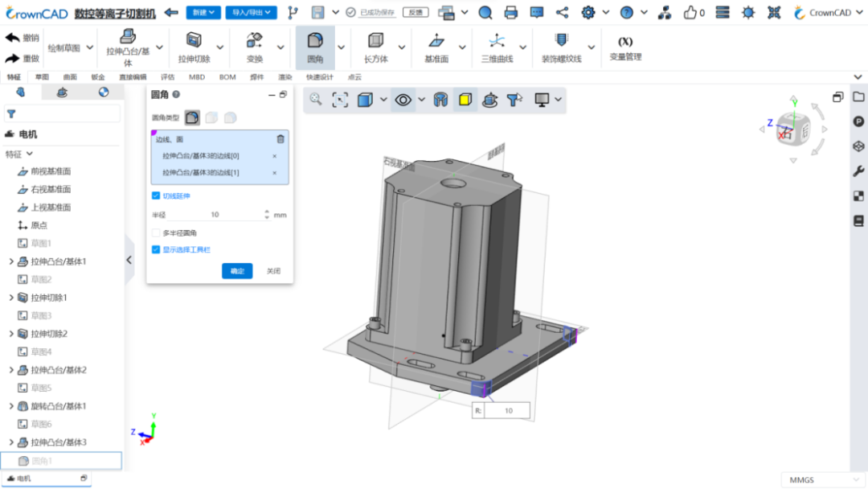
Task: Disable the 切线延伸 tangent extension checkbox
Action: [157, 195]
